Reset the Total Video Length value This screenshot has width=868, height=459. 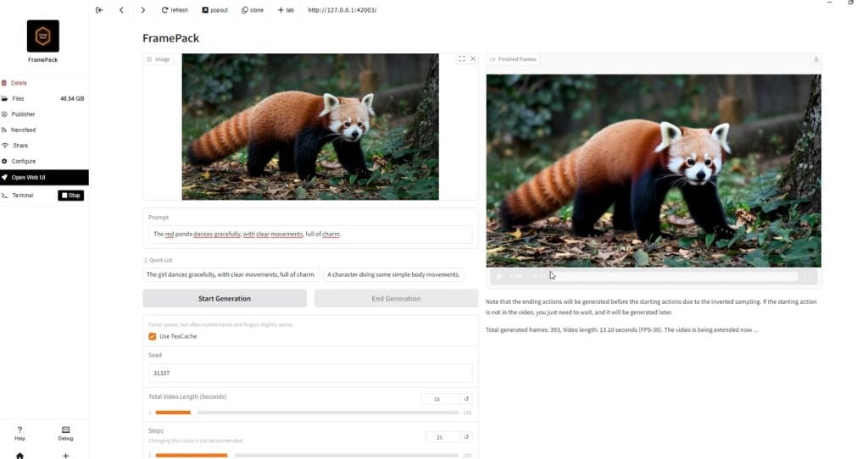click(466, 399)
